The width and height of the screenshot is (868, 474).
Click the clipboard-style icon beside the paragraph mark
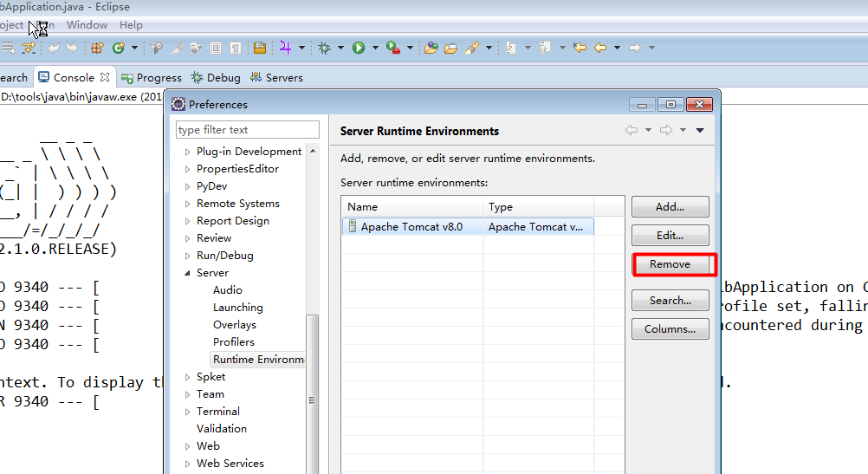tap(216, 49)
